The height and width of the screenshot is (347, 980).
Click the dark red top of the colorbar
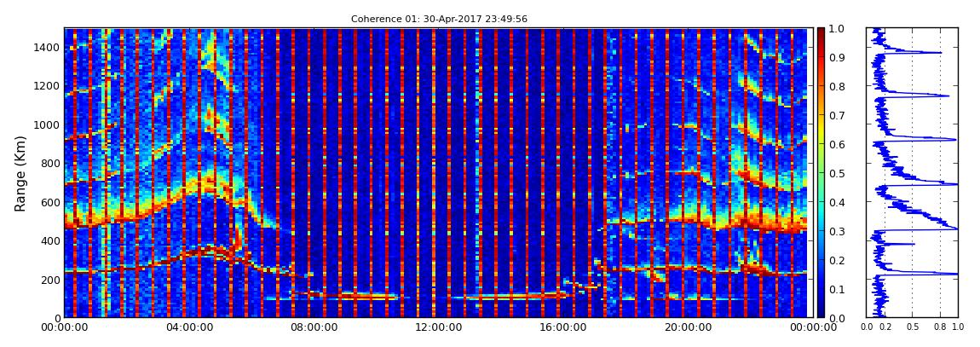coord(821,32)
